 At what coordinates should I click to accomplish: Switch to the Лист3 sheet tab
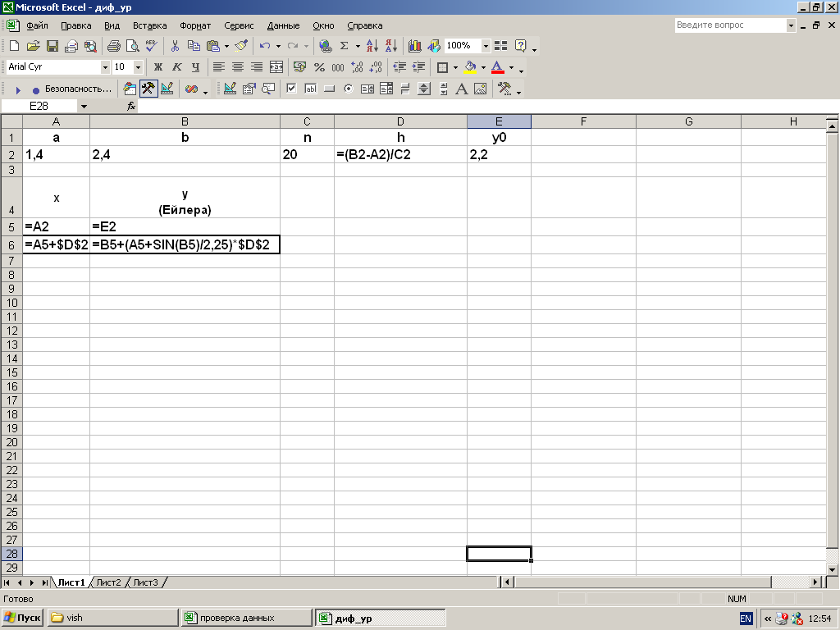click(x=146, y=582)
